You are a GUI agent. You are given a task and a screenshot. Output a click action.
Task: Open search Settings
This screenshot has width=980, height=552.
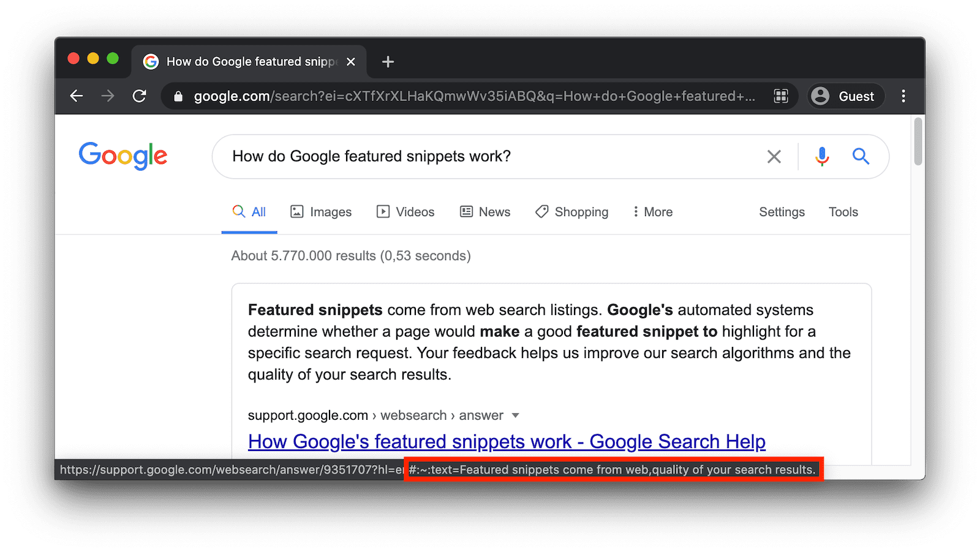(782, 212)
